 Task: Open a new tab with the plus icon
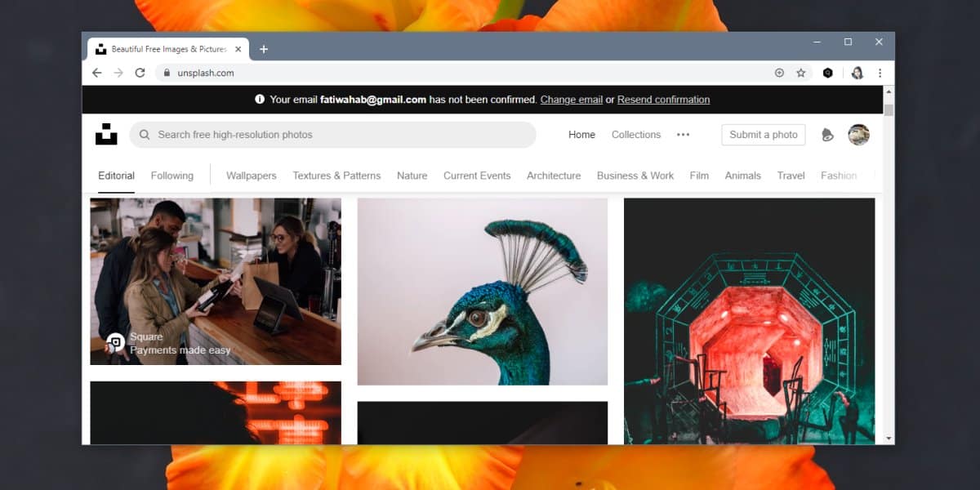264,49
